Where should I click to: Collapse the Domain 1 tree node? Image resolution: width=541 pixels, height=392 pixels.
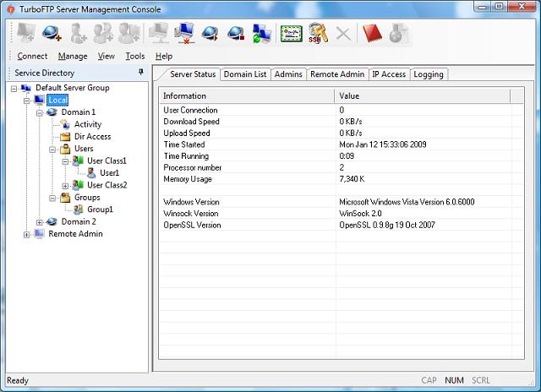(x=40, y=112)
